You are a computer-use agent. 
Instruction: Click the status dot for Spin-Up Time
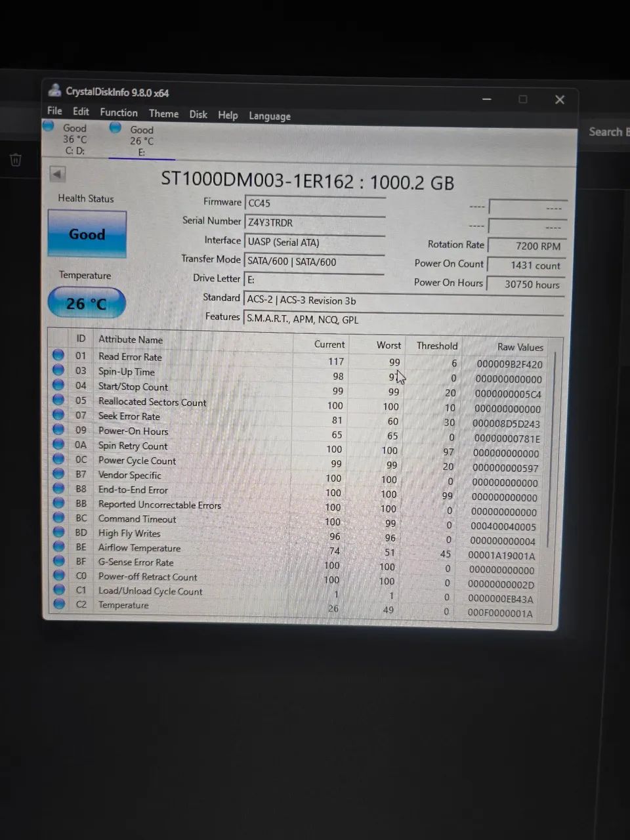point(58,370)
